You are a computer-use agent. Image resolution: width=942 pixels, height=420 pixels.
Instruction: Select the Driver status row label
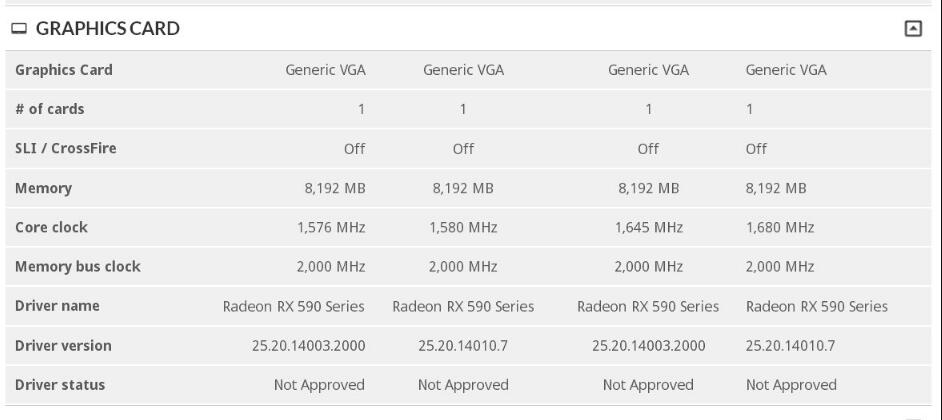[60, 385]
